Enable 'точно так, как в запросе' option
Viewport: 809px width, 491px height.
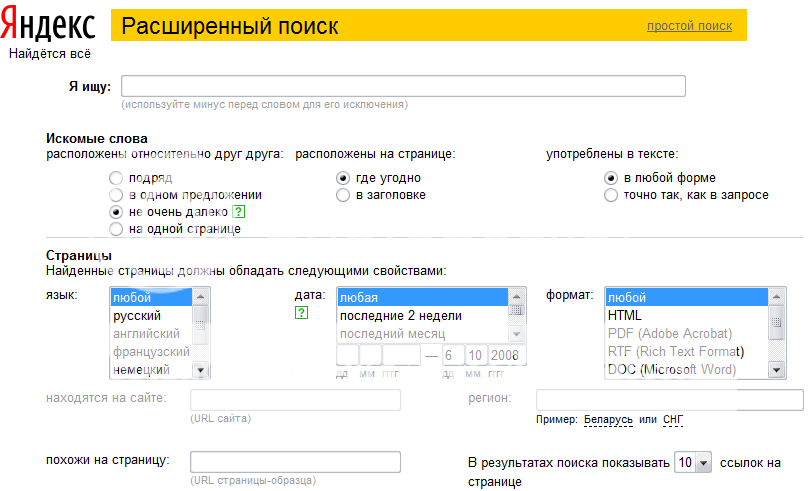[611, 195]
